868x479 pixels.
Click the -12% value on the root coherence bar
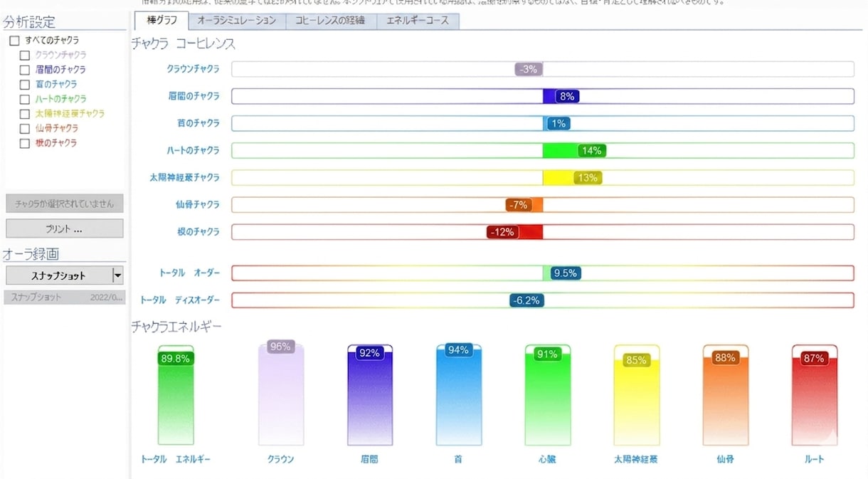coord(502,231)
